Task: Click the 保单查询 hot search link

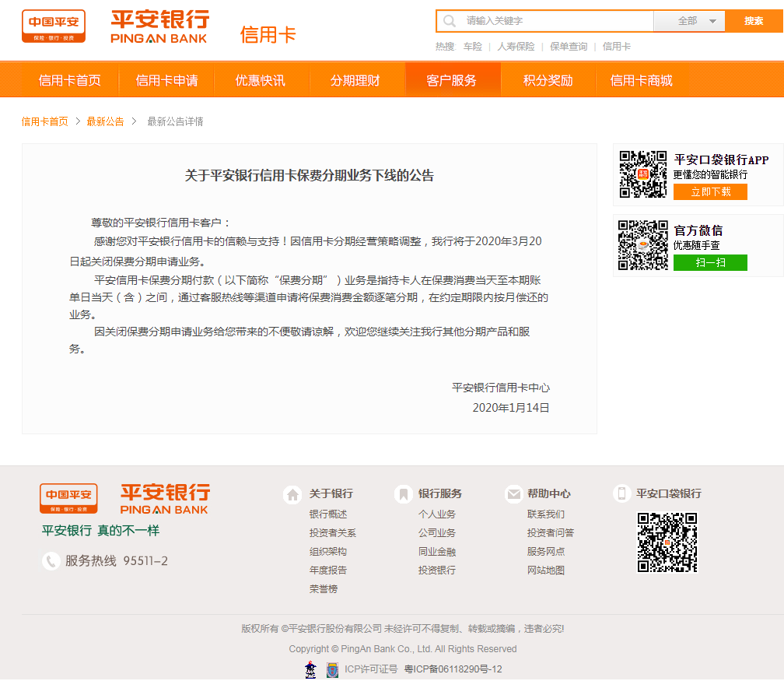Action: 569,47
